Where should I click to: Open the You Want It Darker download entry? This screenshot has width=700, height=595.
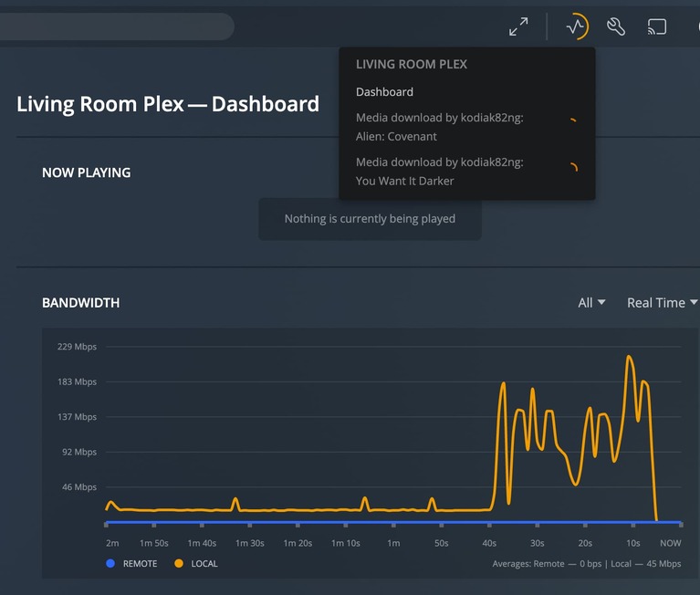(x=466, y=172)
